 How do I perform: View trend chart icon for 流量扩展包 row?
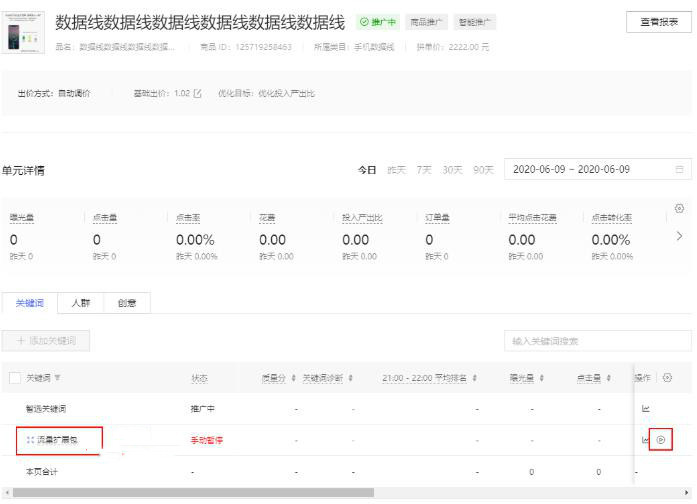[645, 440]
